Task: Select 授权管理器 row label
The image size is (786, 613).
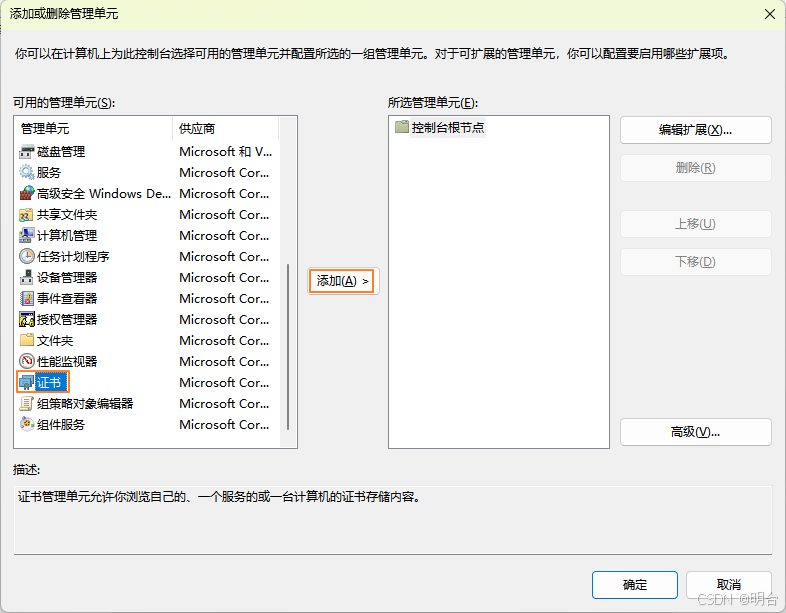Action: click(x=67, y=319)
